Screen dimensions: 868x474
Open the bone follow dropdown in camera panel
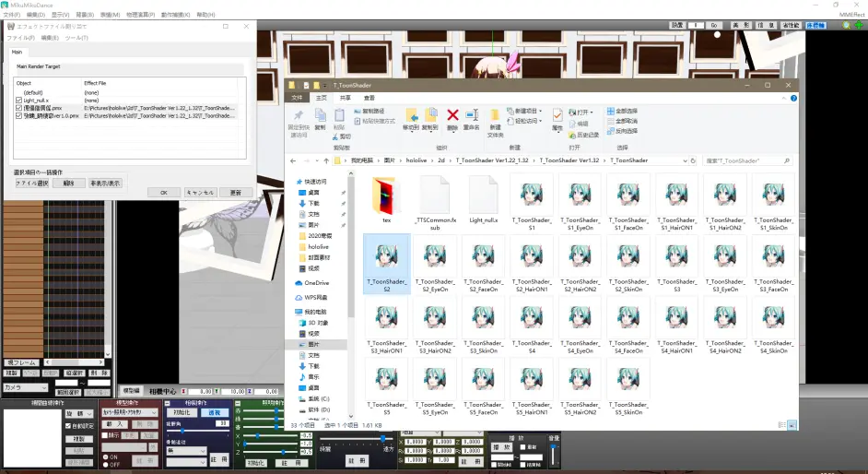pyautogui.click(x=186, y=451)
